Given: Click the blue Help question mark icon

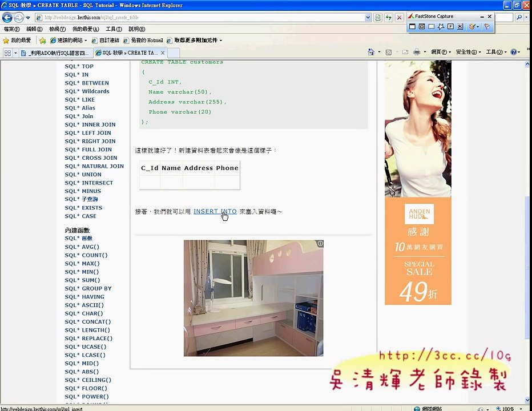Looking at the screenshot, I should click(x=514, y=52).
